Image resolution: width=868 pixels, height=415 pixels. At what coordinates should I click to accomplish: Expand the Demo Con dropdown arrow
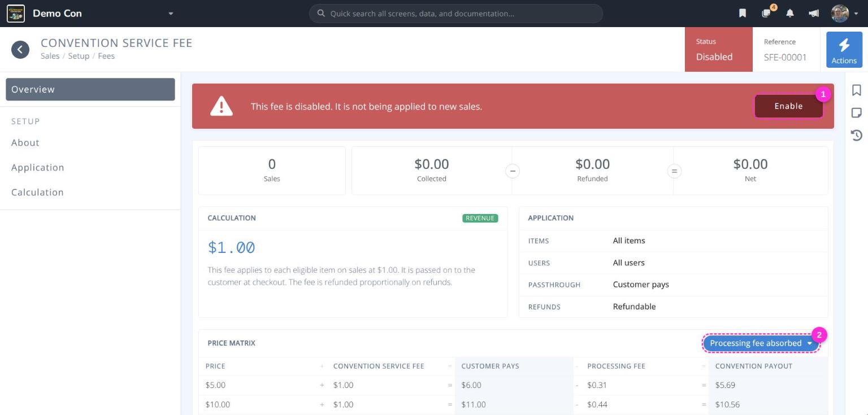point(171,14)
